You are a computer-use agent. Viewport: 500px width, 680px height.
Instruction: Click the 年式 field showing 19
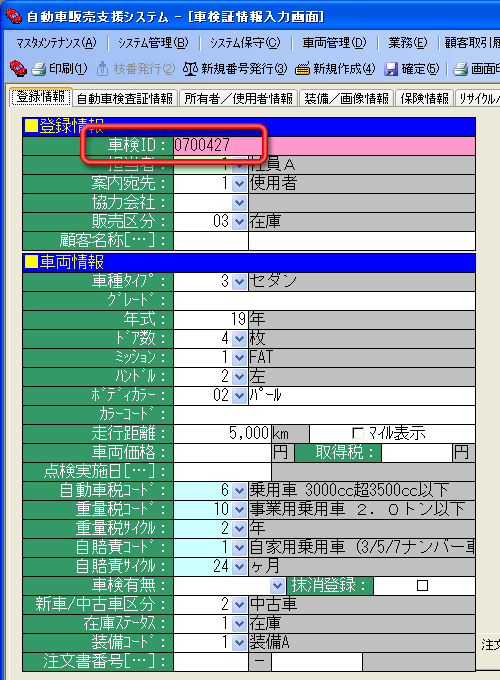pos(210,319)
